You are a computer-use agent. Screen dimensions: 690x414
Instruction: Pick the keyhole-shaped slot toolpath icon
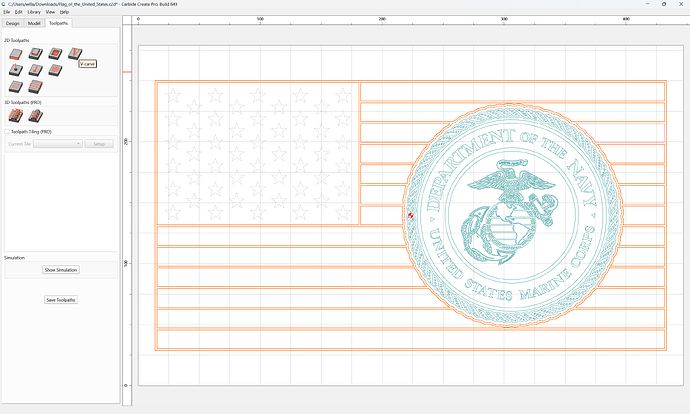[36, 70]
